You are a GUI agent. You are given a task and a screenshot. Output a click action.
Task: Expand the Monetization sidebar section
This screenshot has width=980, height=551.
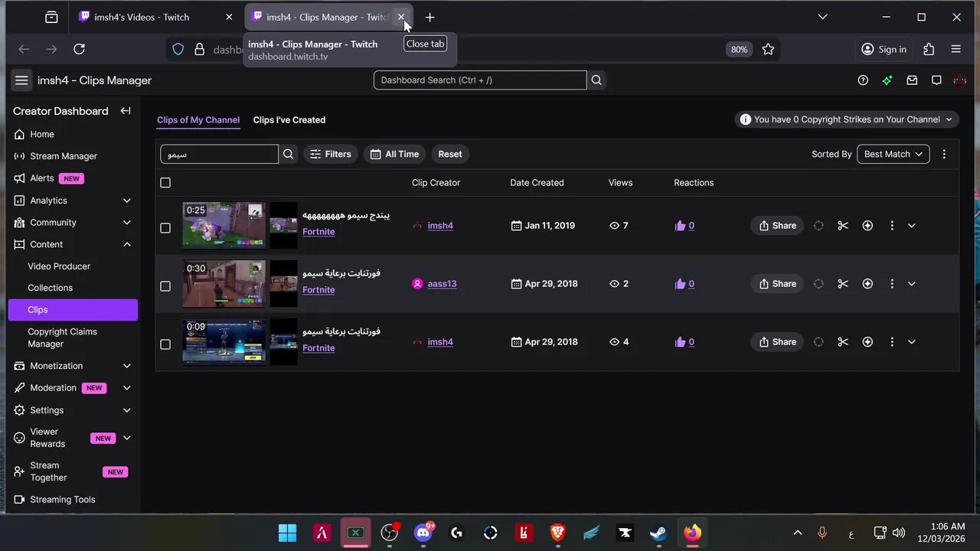[x=127, y=366]
